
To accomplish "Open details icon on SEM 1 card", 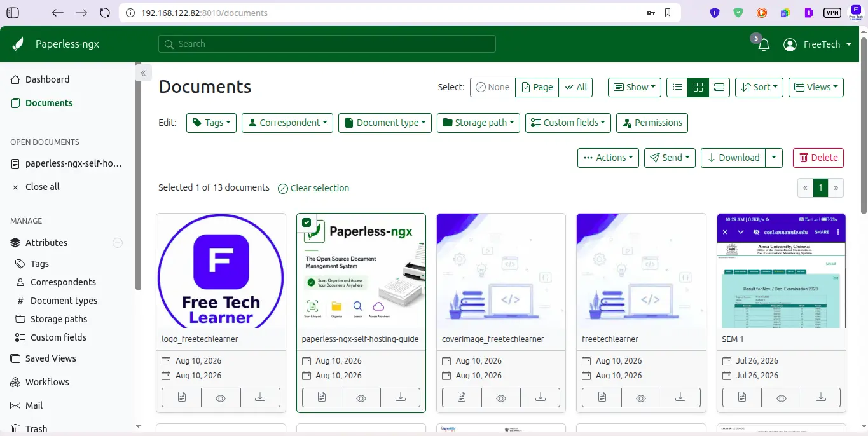I will [x=742, y=397].
